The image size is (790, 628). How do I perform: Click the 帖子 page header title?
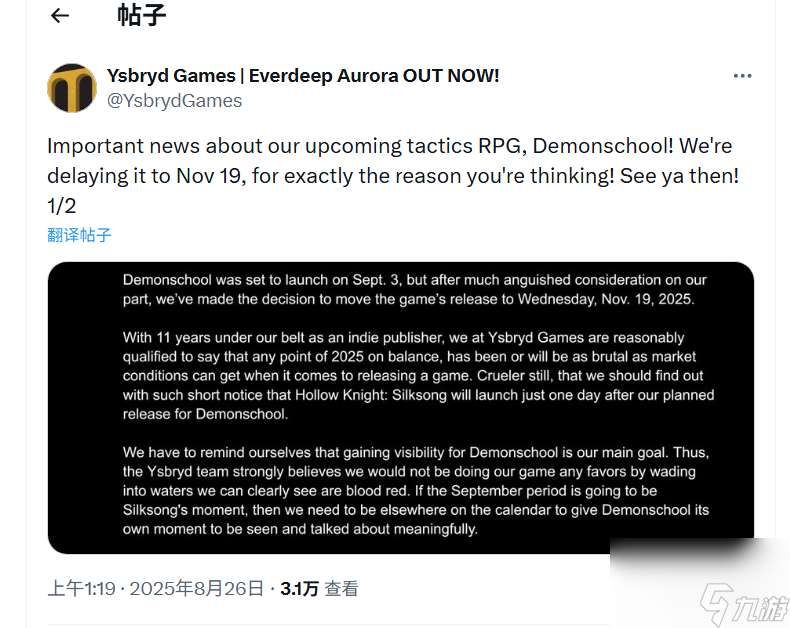(x=142, y=15)
